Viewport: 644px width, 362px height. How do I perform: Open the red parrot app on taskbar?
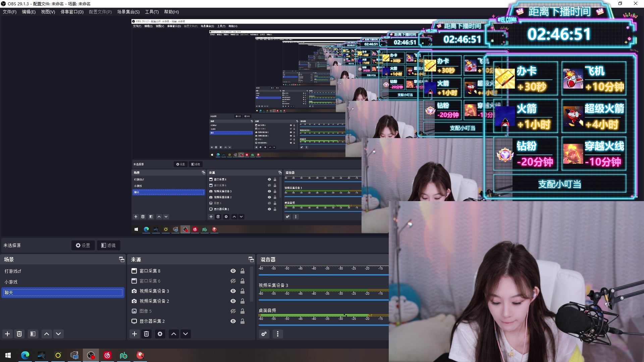140,355
